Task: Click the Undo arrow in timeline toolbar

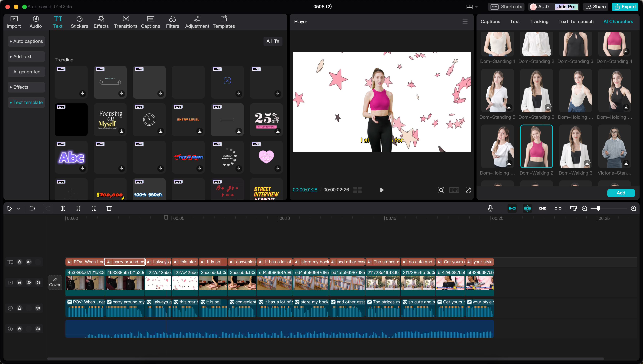Action: tap(32, 208)
